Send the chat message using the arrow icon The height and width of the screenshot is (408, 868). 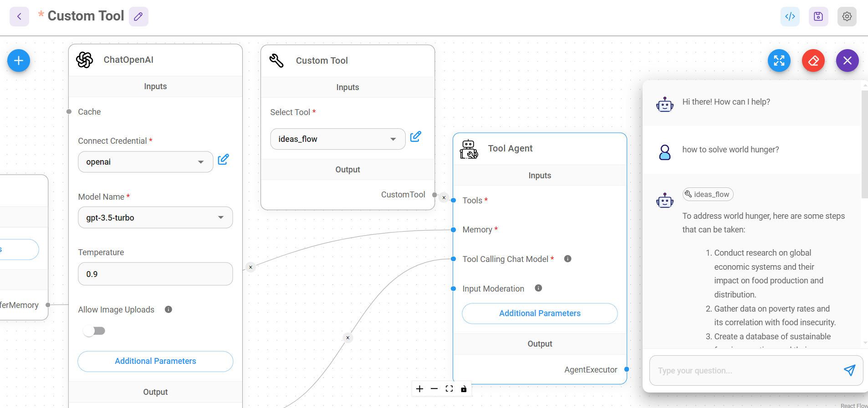tap(849, 370)
